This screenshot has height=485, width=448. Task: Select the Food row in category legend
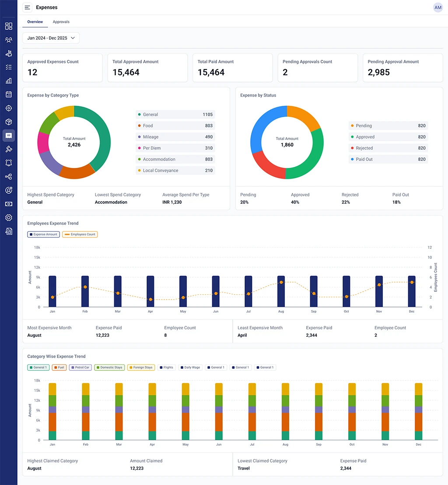[x=175, y=126]
